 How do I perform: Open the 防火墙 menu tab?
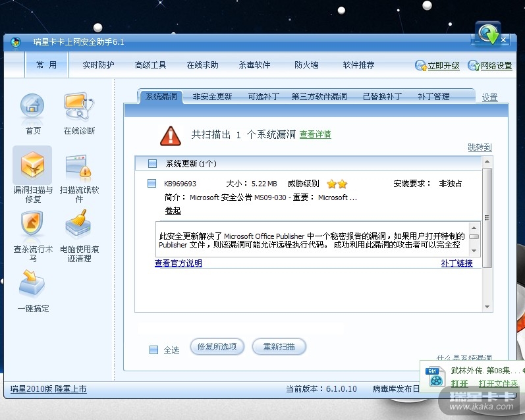[x=307, y=65]
